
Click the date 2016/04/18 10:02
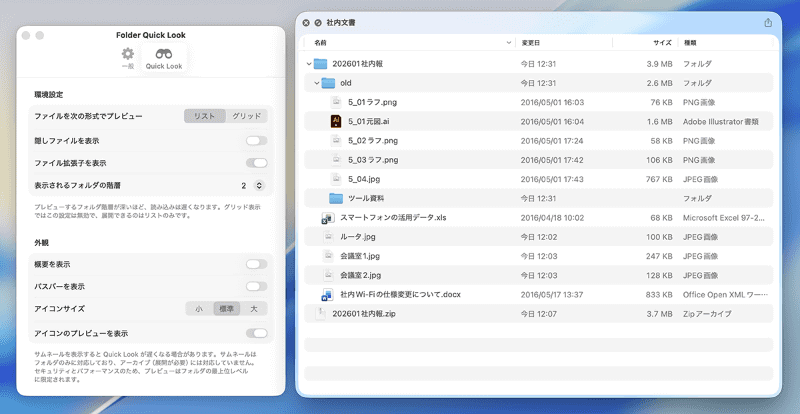[x=552, y=217]
